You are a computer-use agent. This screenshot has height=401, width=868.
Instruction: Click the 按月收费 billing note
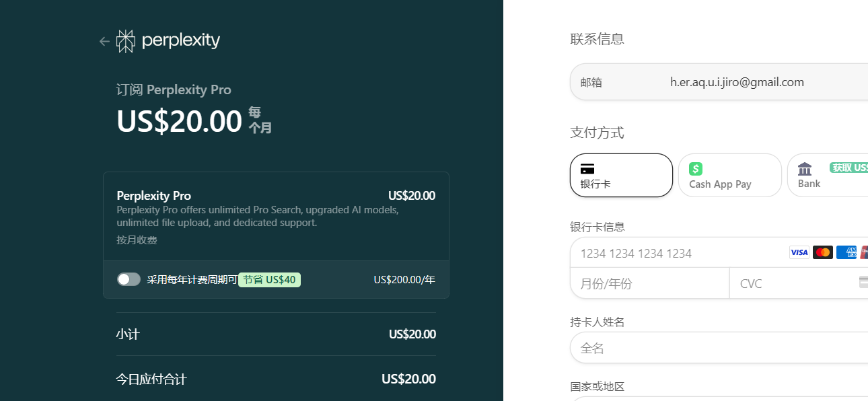[137, 240]
